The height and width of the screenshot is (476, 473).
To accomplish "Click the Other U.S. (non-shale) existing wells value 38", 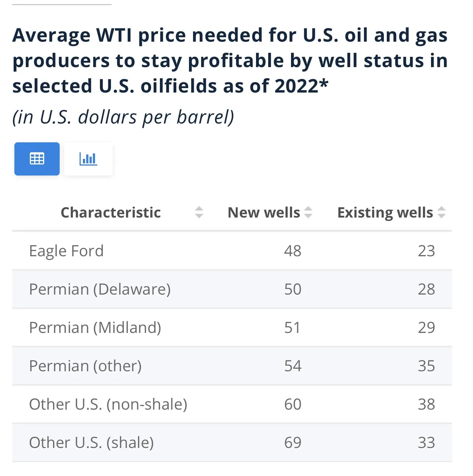I will [426, 404].
